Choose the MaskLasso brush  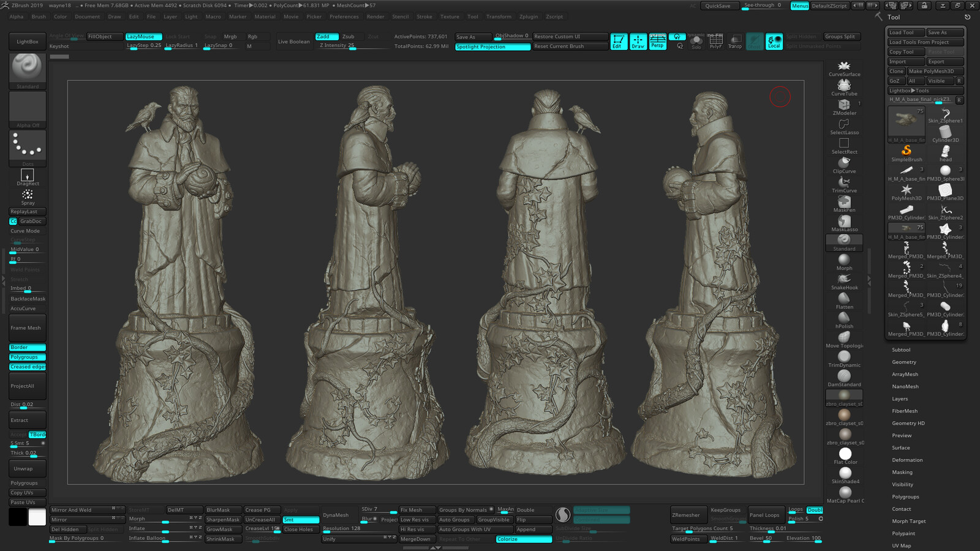point(844,223)
